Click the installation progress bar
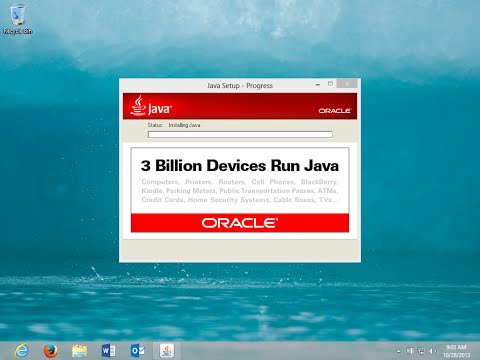Viewport: 480px width, 360px height. [240, 134]
